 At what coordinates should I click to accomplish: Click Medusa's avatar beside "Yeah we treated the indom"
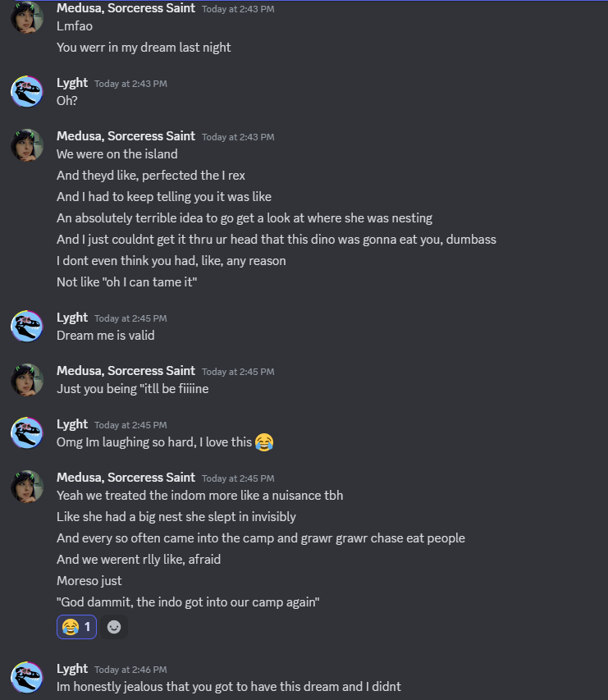coord(27,487)
